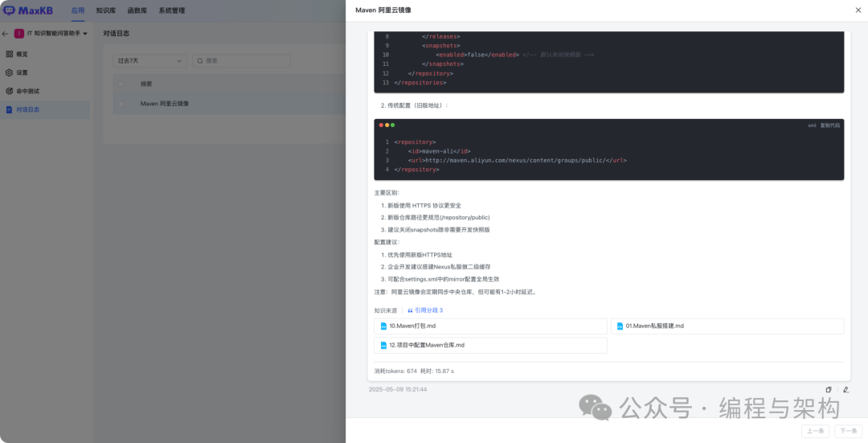Click the timestamp 2025-05-09 15:21:44
This screenshot has height=443, width=868.
(x=398, y=390)
